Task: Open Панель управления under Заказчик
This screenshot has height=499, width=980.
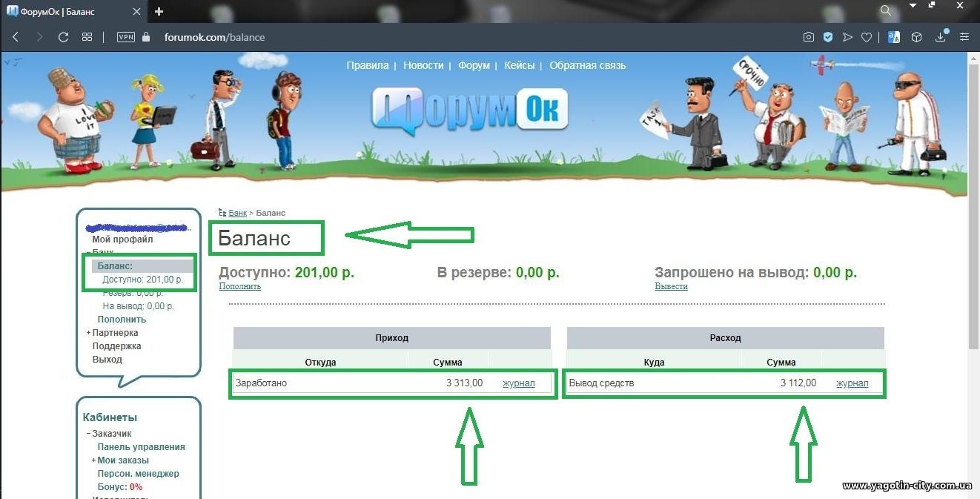Action: click(x=141, y=447)
